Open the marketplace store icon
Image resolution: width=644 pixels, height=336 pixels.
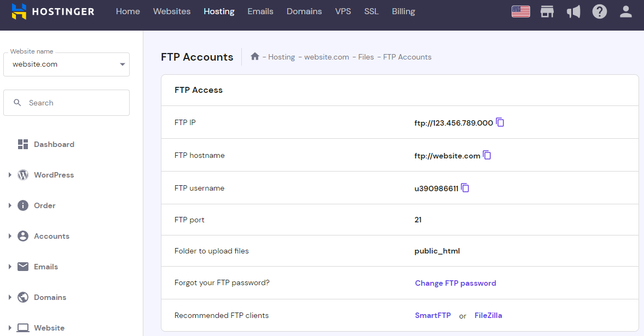pyautogui.click(x=547, y=11)
